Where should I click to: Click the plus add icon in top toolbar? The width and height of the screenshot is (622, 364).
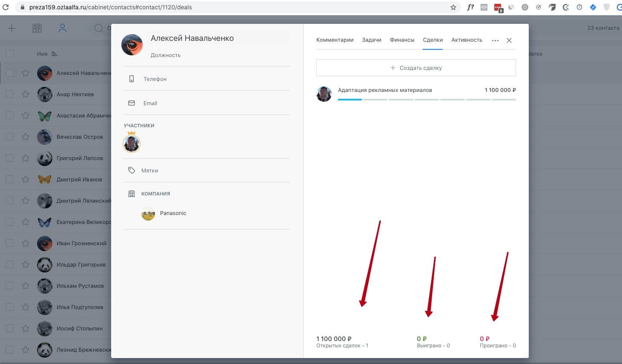(12, 28)
